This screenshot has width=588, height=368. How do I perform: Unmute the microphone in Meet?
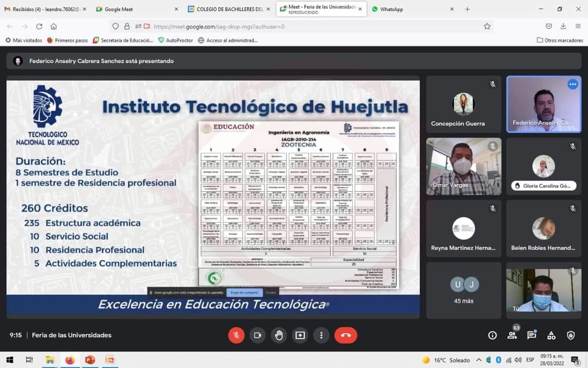(236, 335)
